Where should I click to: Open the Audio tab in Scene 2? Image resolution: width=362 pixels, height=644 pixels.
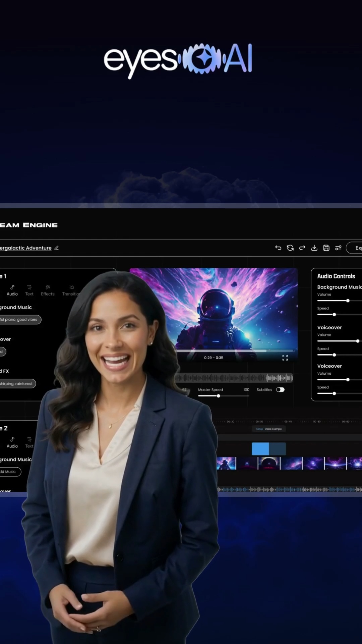point(12,443)
